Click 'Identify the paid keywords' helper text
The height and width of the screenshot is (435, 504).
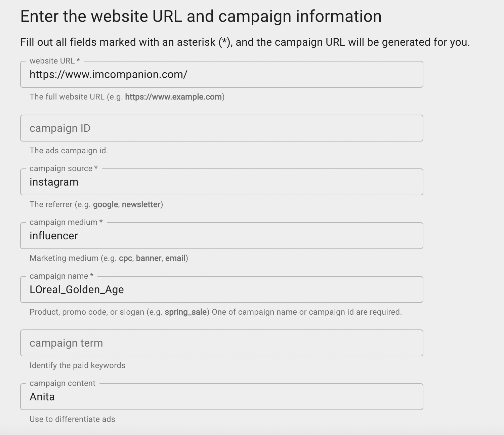point(77,365)
